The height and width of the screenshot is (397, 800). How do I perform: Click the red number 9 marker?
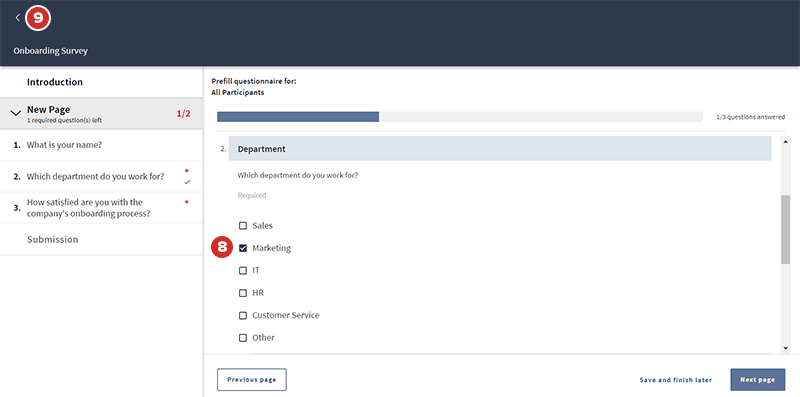pyautogui.click(x=38, y=18)
